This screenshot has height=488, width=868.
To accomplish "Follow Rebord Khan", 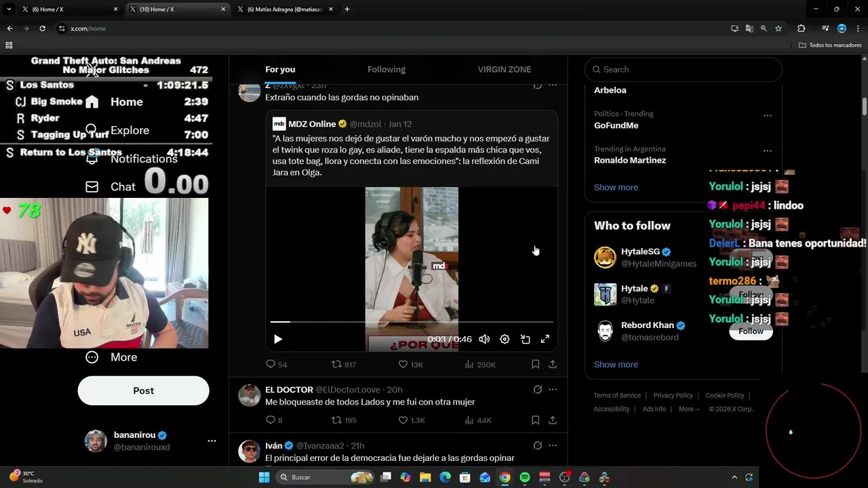I will coord(751,331).
